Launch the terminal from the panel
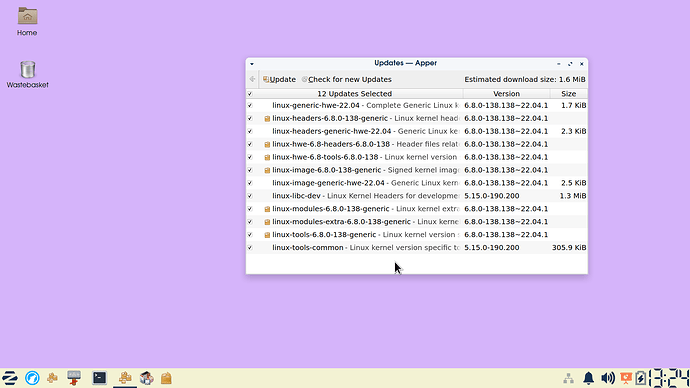 pos(99,378)
